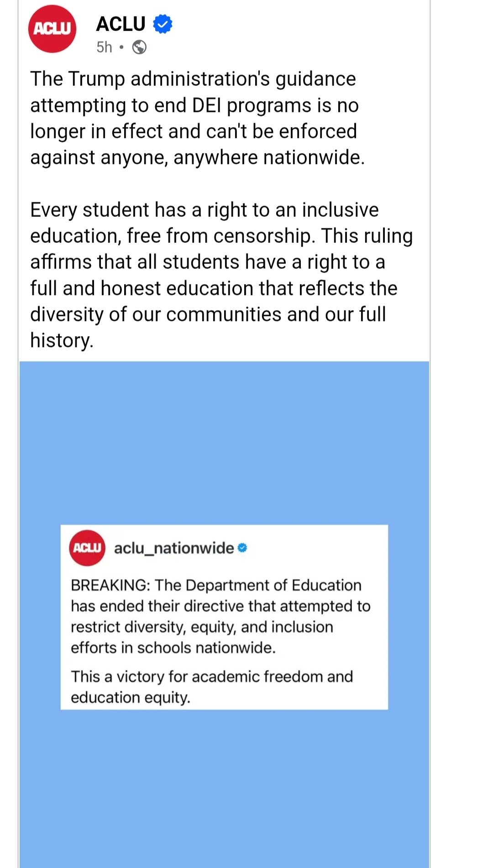Click "efforts in schools nationwide." line
The width and height of the screenshot is (493, 868).
173,648
